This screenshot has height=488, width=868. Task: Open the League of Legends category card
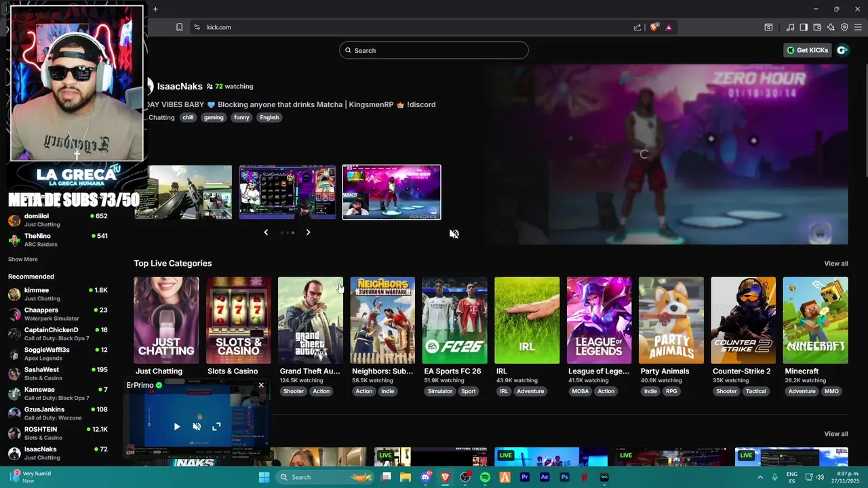(x=599, y=321)
